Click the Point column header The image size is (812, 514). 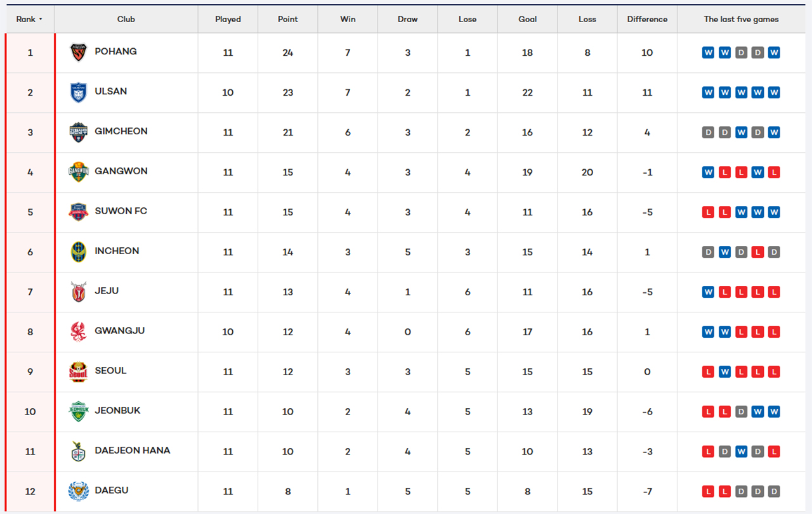(x=287, y=19)
